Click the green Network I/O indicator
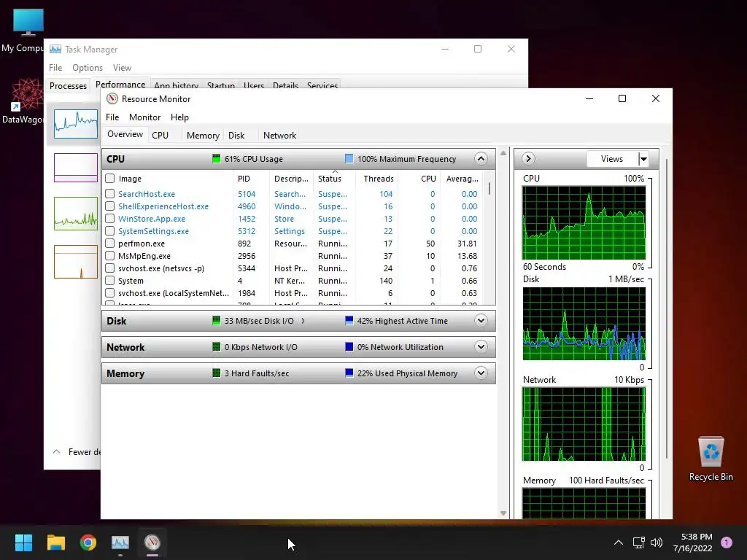The image size is (747, 560). click(x=216, y=346)
